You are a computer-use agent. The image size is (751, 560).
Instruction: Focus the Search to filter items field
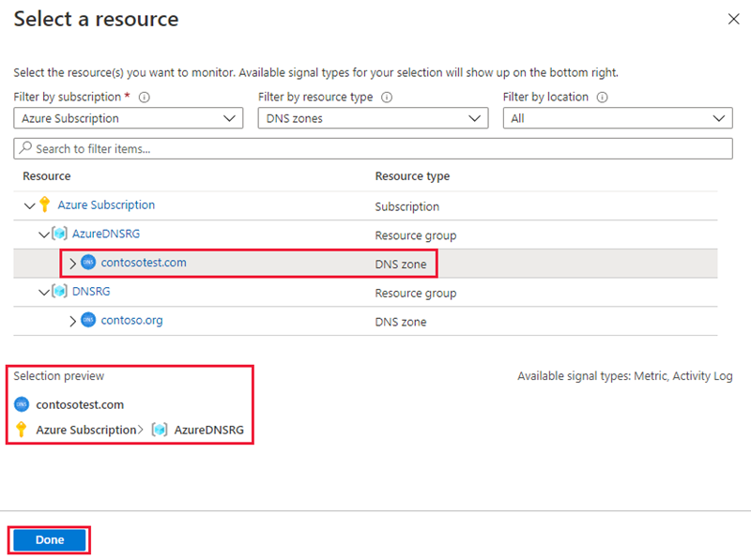coord(373,149)
